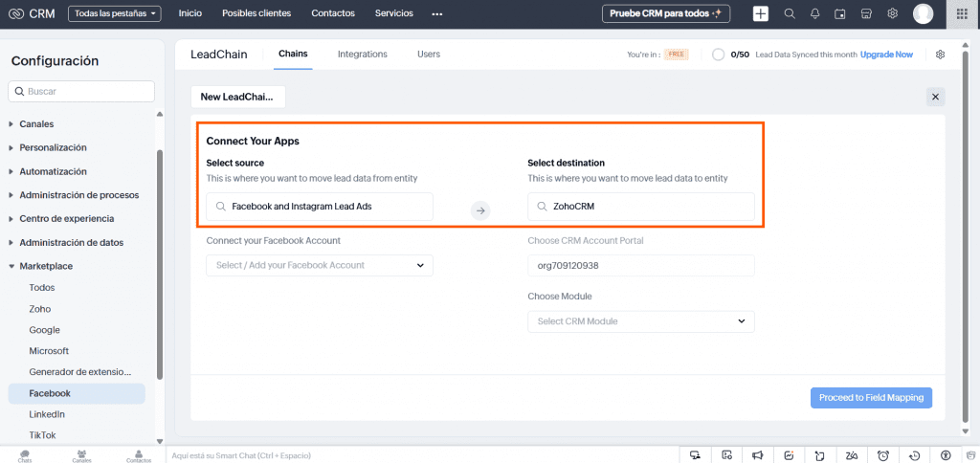Open Google under Marketplace
This screenshot has height=463, width=980.
[44, 330]
